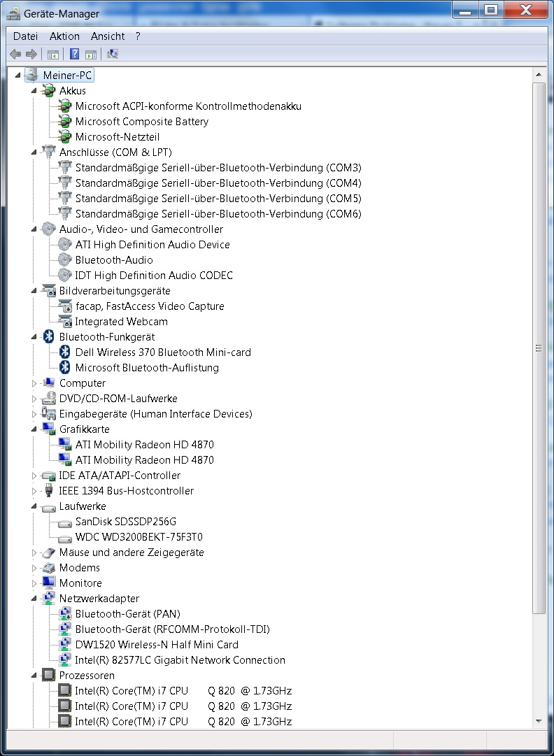The height and width of the screenshot is (756, 554).
Task: Click the Forward arrow toolbar icon
Action: tap(31, 54)
